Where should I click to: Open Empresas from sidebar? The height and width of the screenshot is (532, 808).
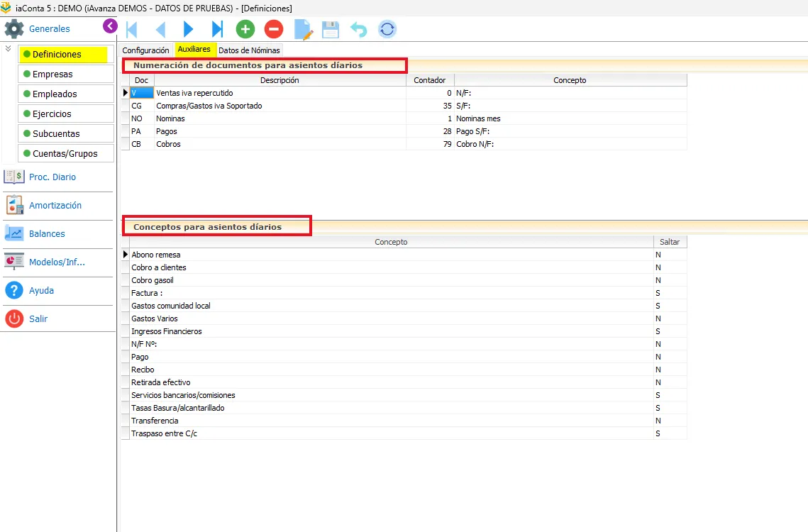pos(66,74)
